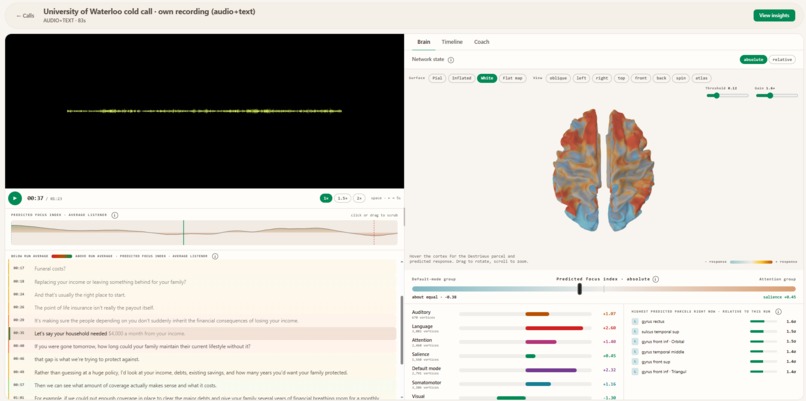Go back to Calls
806x401 pixels.
click(x=25, y=15)
